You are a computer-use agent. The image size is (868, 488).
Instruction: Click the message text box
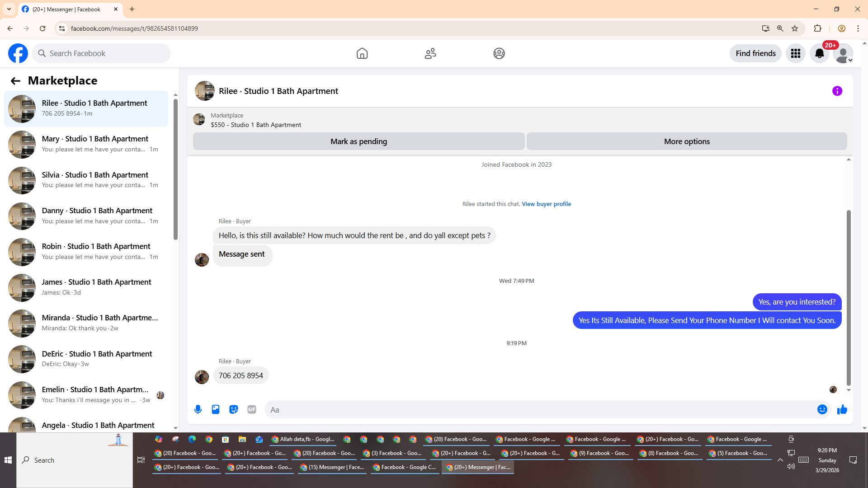(540, 410)
